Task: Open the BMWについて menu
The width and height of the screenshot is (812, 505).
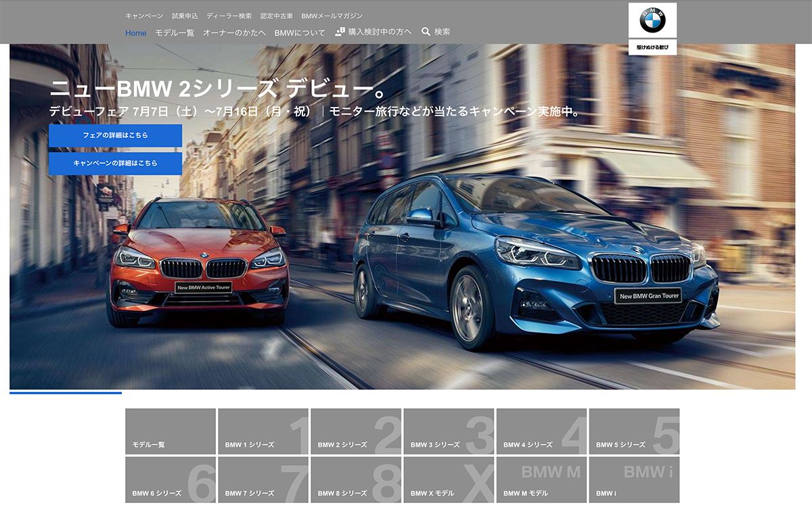Action: point(300,33)
